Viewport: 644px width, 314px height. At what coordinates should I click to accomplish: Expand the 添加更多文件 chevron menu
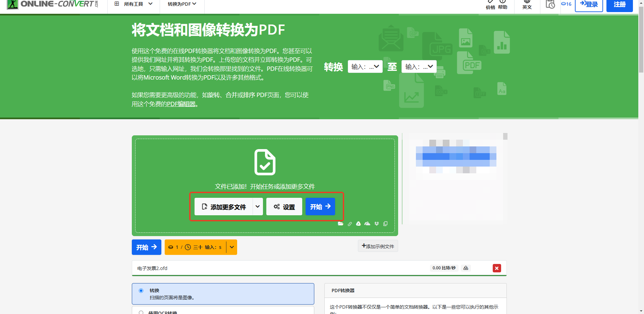coord(258,207)
